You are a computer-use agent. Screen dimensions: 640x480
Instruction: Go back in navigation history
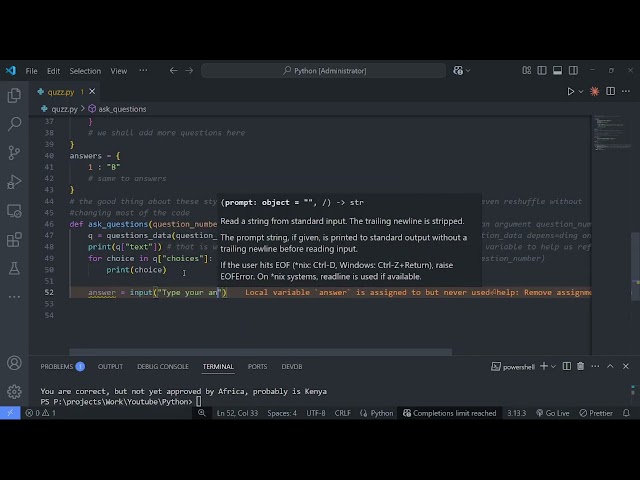coord(173,71)
